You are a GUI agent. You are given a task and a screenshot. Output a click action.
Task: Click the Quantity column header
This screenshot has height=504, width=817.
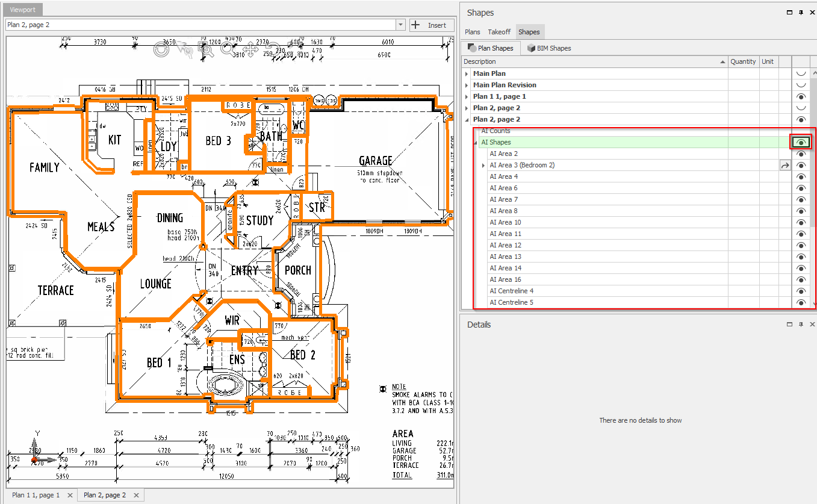coord(743,61)
